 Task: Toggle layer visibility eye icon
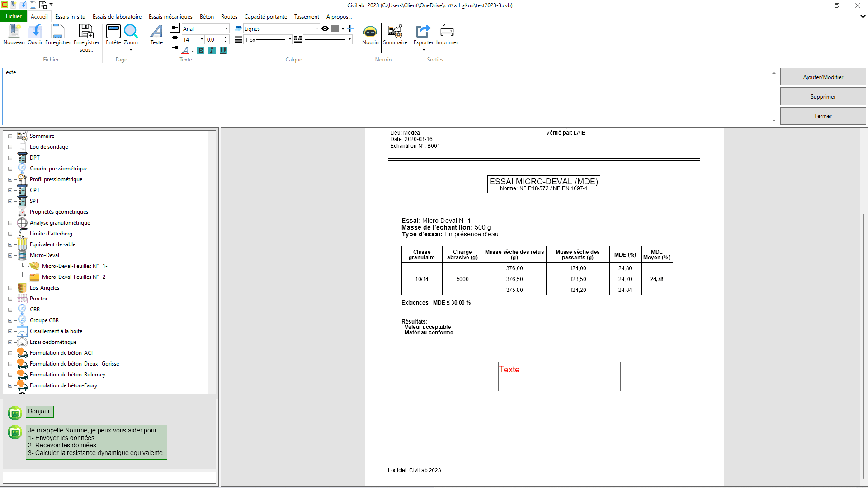(325, 28)
